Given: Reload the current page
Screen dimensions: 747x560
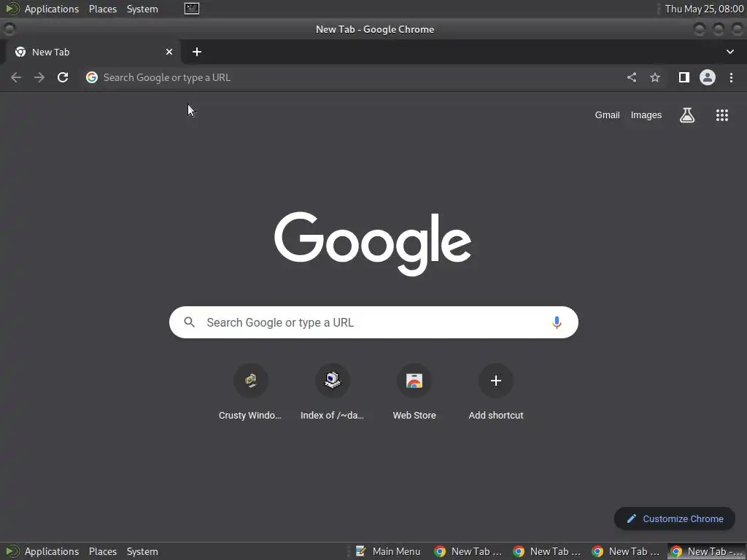Looking at the screenshot, I should click(63, 77).
